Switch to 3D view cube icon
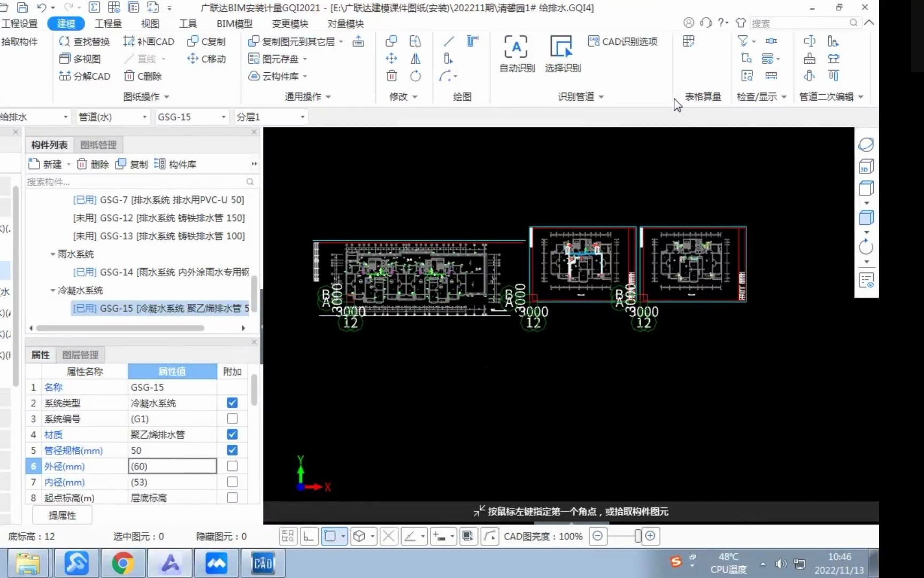This screenshot has width=924, height=578. [866, 166]
